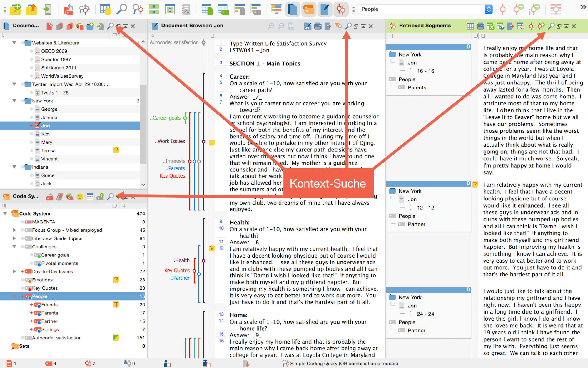Open Retrieved Segments overview table icon

470,26
